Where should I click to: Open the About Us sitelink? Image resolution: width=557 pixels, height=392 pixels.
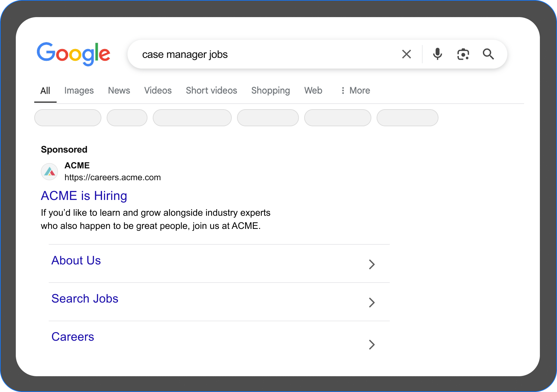pyautogui.click(x=76, y=260)
